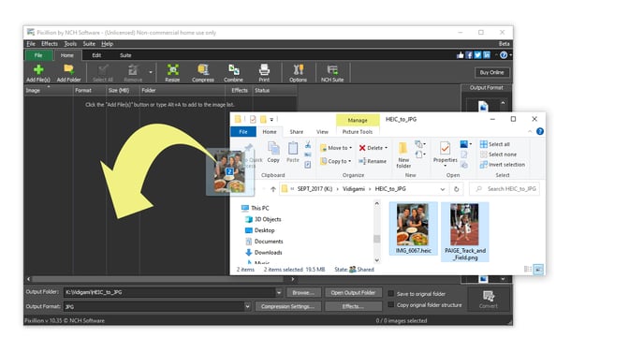Click Compression Settings... button

coord(287,306)
